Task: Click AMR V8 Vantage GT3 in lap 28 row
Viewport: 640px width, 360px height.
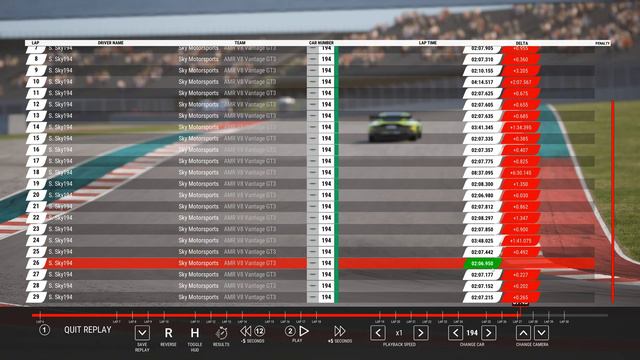Action: click(250, 286)
